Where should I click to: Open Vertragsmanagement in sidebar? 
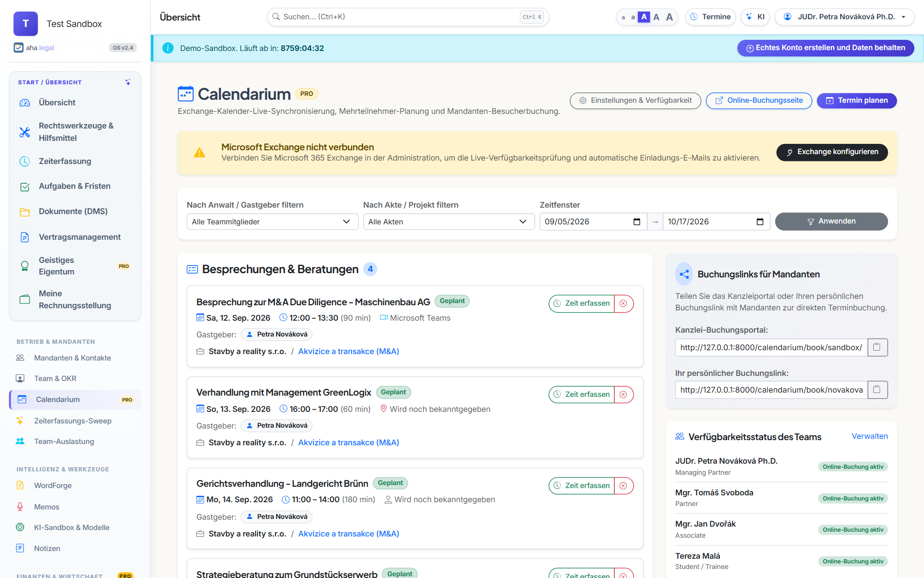(x=75, y=237)
